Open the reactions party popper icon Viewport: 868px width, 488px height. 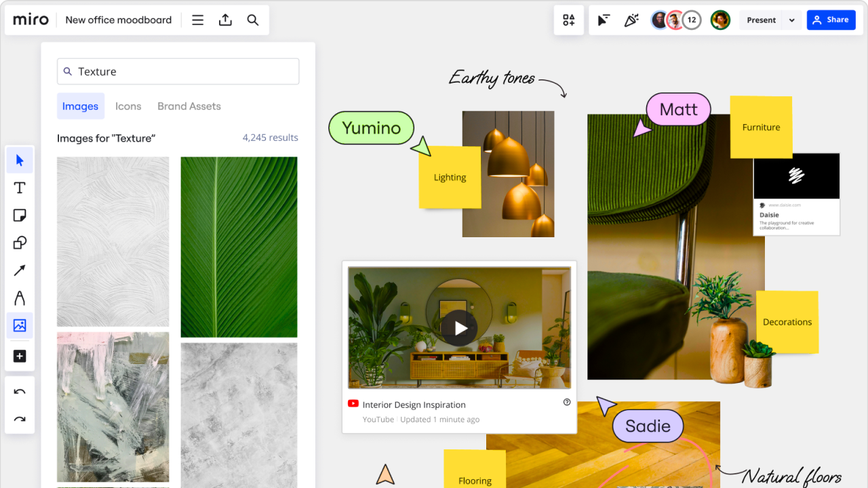tap(631, 20)
